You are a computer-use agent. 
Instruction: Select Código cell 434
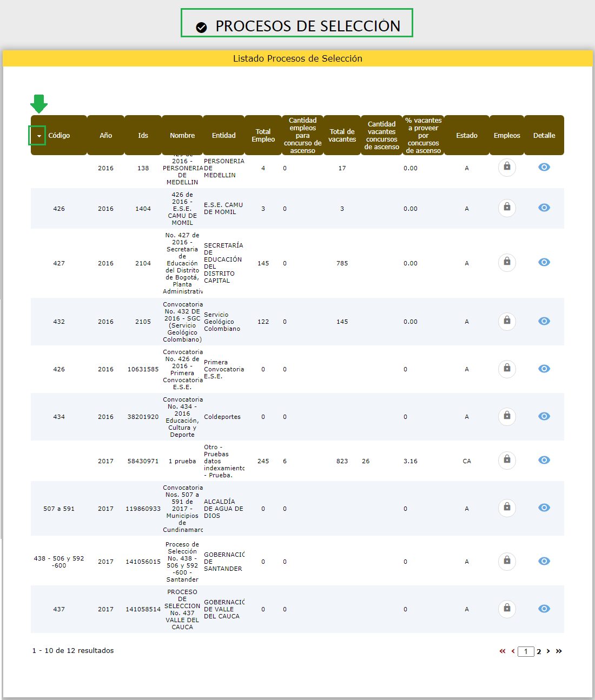[x=59, y=417]
